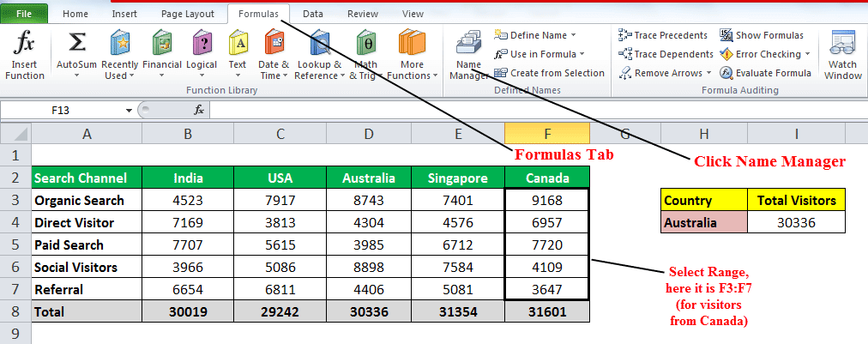Select column B header

(188, 133)
